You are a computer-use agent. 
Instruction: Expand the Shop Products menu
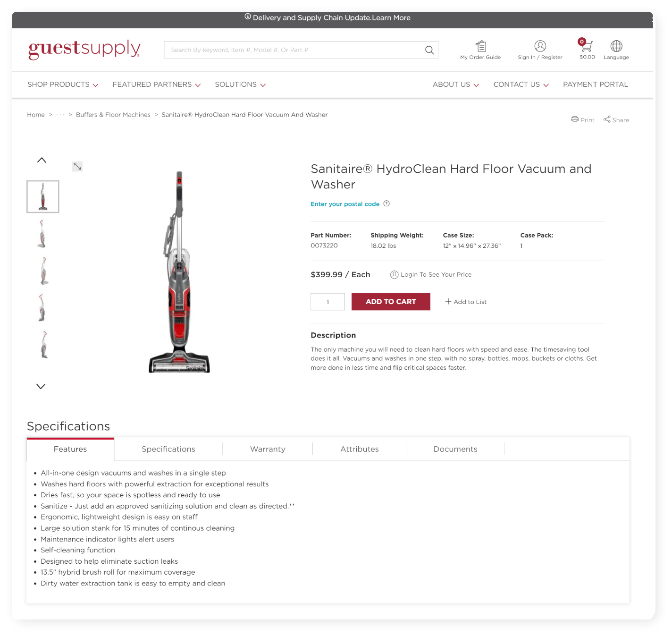[x=63, y=85]
